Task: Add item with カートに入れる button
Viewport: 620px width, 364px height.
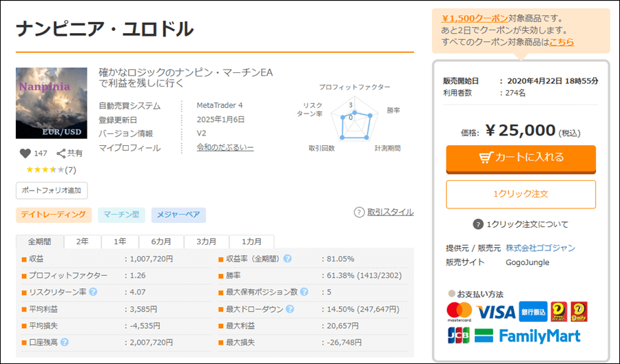Action: point(521,158)
